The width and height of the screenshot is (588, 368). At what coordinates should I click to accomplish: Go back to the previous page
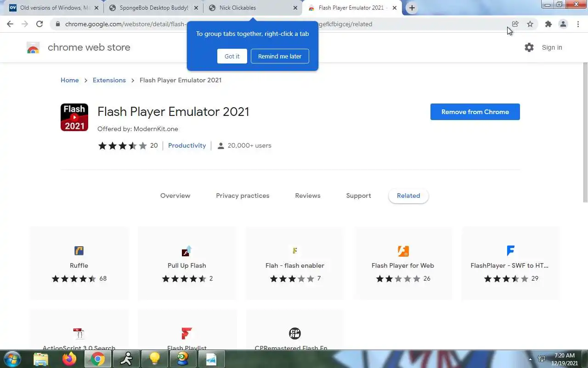pyautogui.click(x=10, y=24)
